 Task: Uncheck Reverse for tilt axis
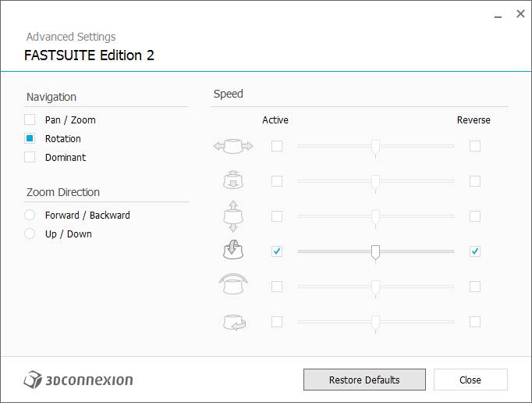pos(475,251)
